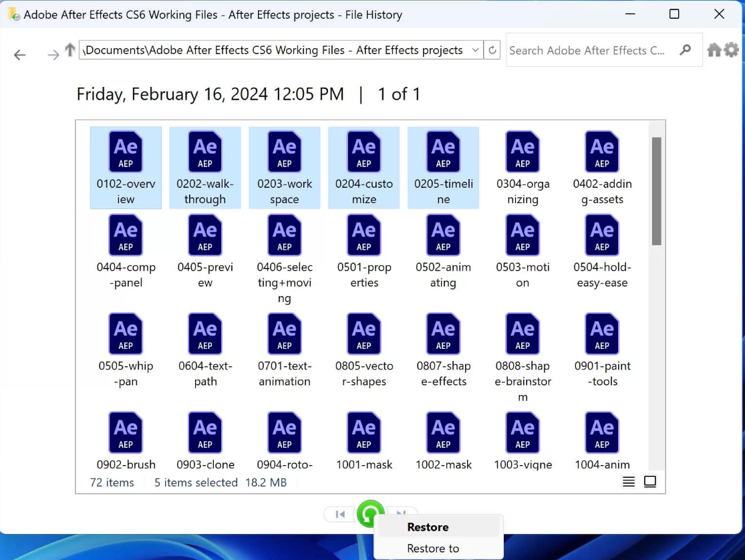Select the 1004-anim AEP file
The image size is (745, 560).
(x=602, y=440)
